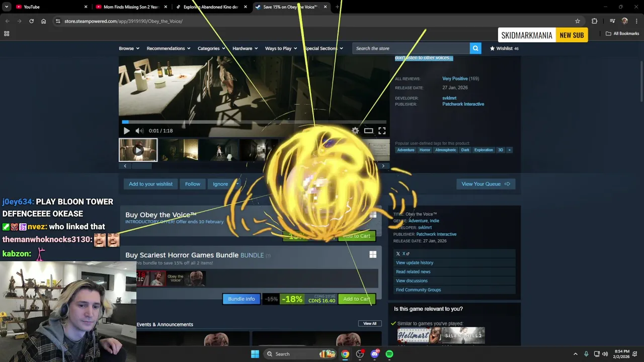The height and width of the screenshot is (362, 644).
Task: Open the Ignore options dropdown arrow
Action: click(237, 184)
